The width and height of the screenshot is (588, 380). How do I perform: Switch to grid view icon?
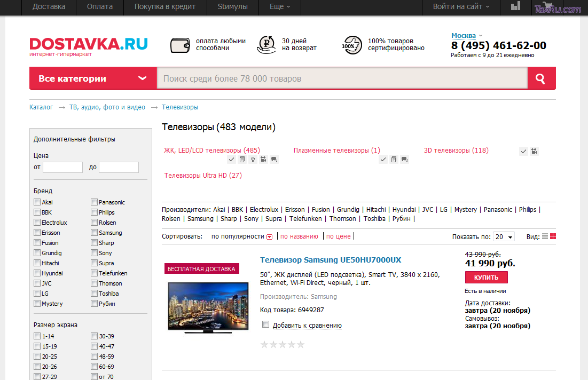click(x=553, y=236)
